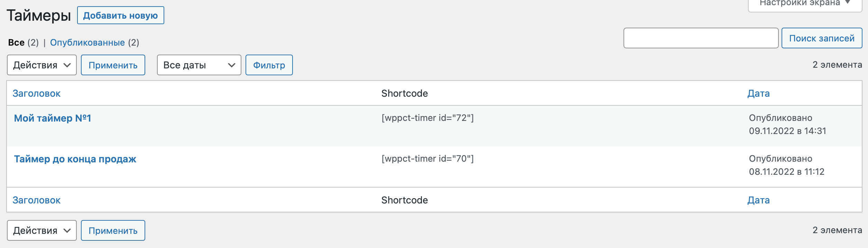Viewport: 868px width, 248px height.
Task: Click the "Поиск записей" search button
Action: pyautogui.click(x=822, y=38)
